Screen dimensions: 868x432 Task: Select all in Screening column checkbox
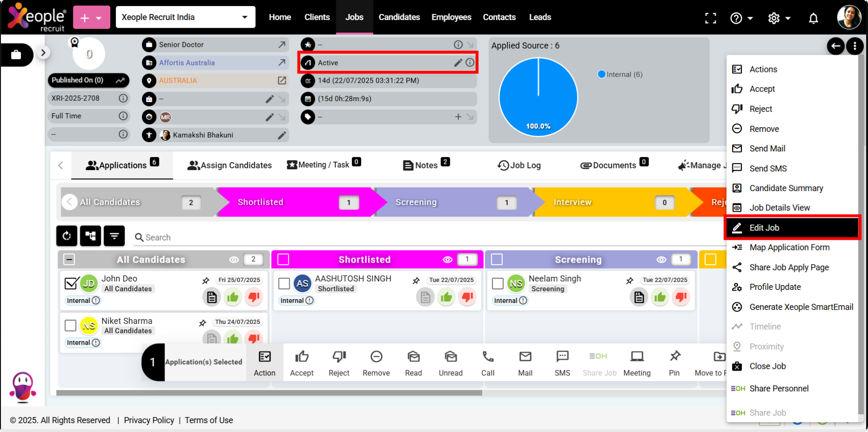pos(497,259)
